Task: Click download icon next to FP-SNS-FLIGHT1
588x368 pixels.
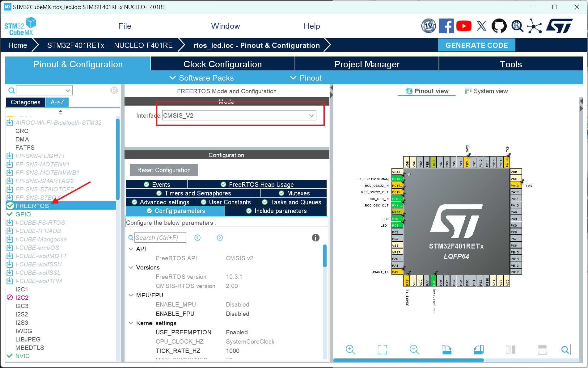Action: point(10,156)
